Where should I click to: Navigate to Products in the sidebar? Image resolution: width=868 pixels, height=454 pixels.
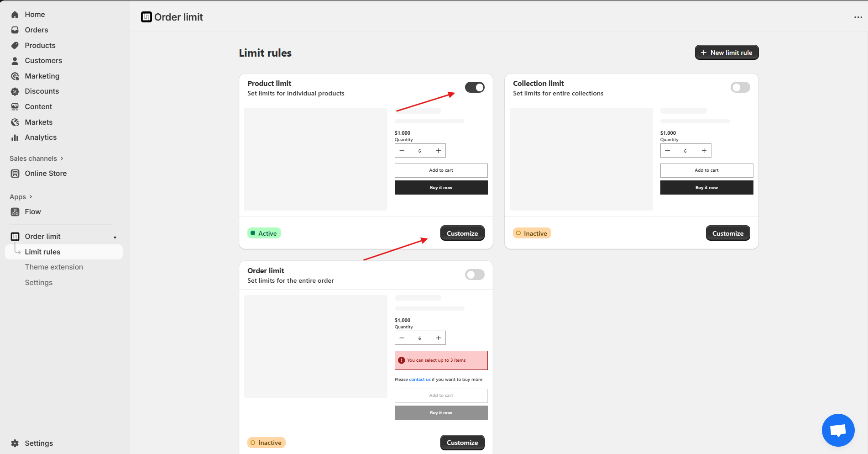click(x=40, y=45)
